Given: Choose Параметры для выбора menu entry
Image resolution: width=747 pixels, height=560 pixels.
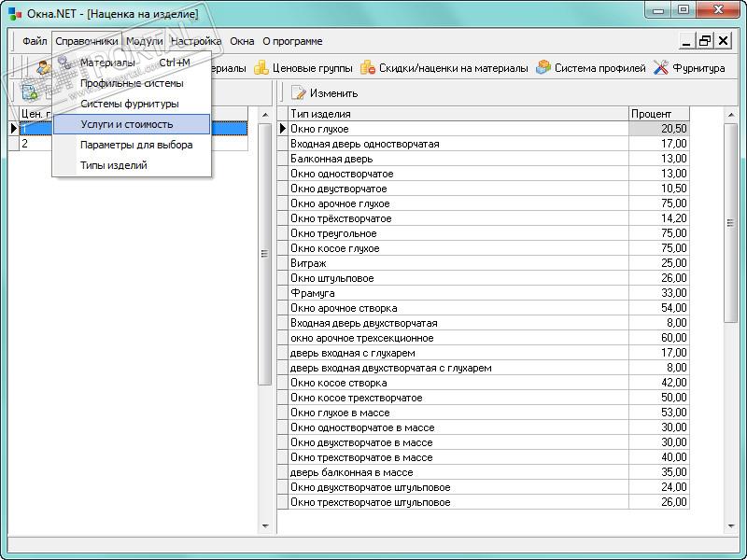Looking at the screenshot, I should coord(132,145).
